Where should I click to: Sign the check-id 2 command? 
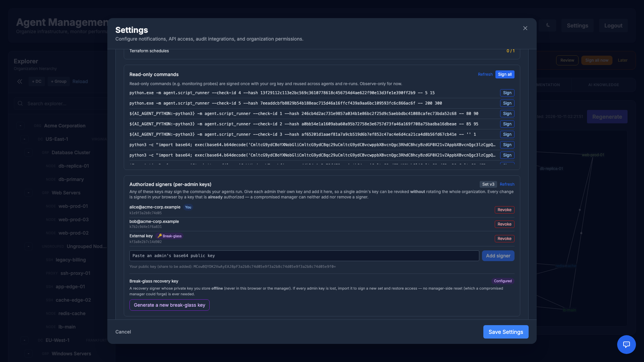tap(507, 124)
